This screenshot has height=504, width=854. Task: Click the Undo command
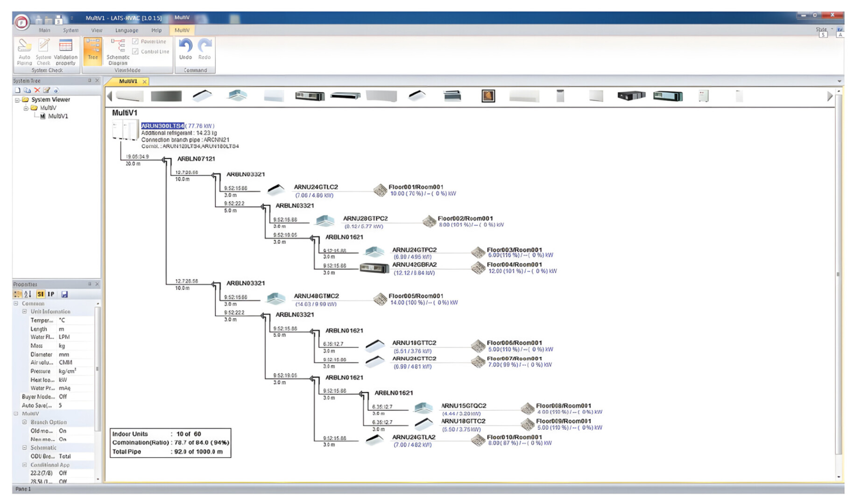185,49
